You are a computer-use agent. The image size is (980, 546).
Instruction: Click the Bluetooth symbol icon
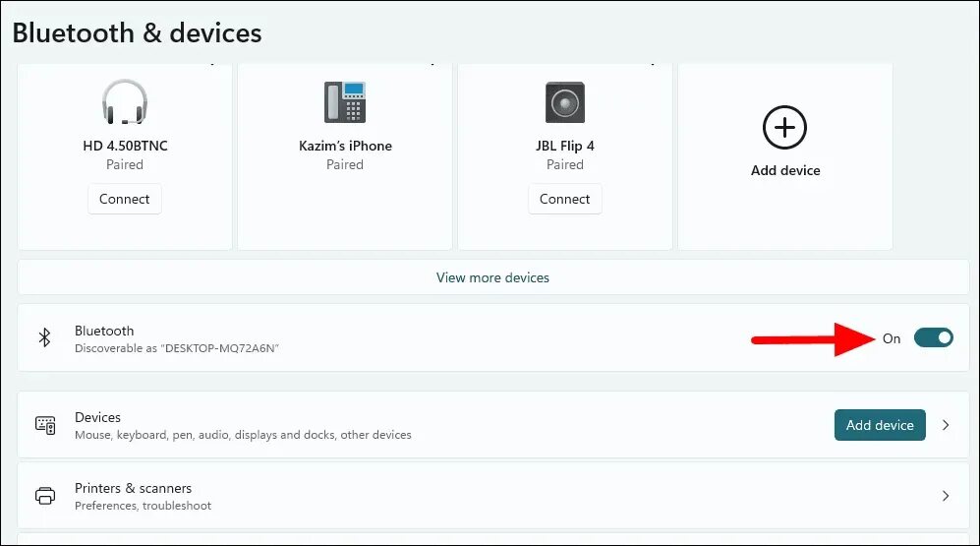pyautogui.click(x=44, y=337)
